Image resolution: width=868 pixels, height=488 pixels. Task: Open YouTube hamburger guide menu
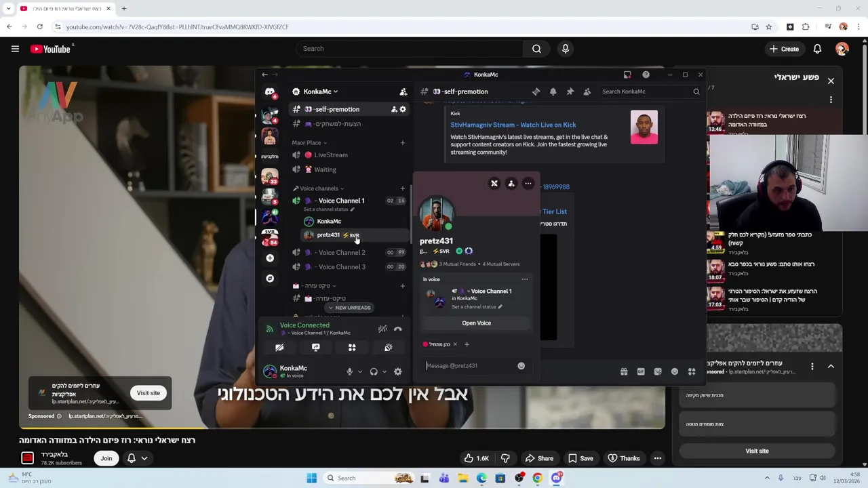tap(15, 49)
